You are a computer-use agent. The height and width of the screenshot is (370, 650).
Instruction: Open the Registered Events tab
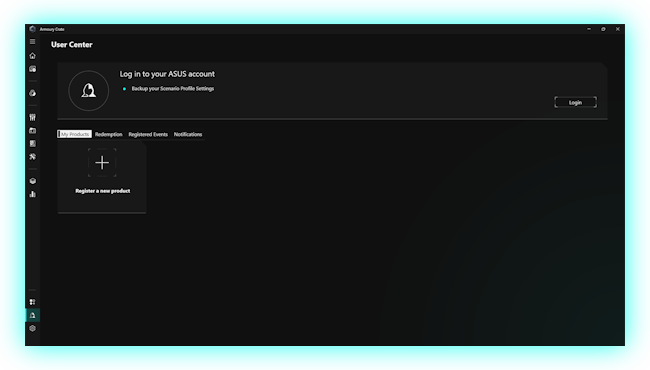tap(148, 134)
